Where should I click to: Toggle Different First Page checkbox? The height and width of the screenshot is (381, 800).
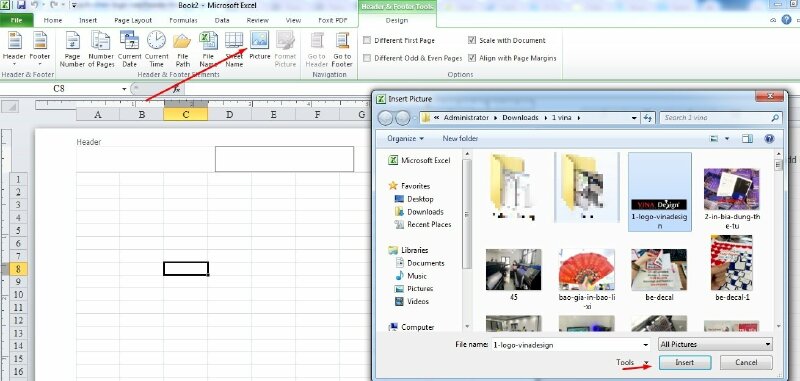coord(367,40)
